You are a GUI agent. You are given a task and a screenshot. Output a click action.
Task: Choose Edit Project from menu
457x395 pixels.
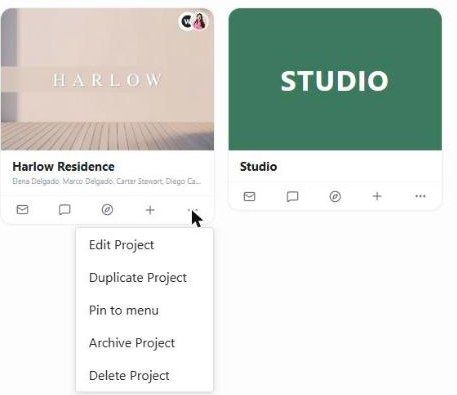coord(144,245)
